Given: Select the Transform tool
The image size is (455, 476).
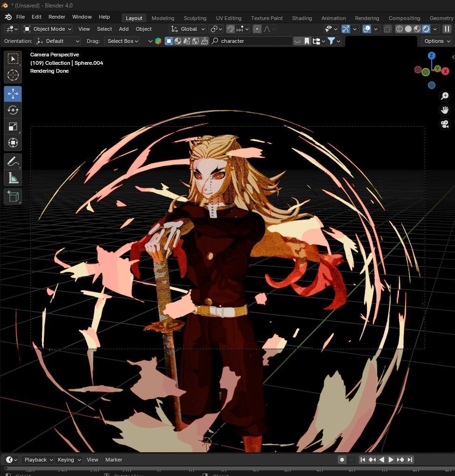Looking at the screenshot, I should point(13,143).
